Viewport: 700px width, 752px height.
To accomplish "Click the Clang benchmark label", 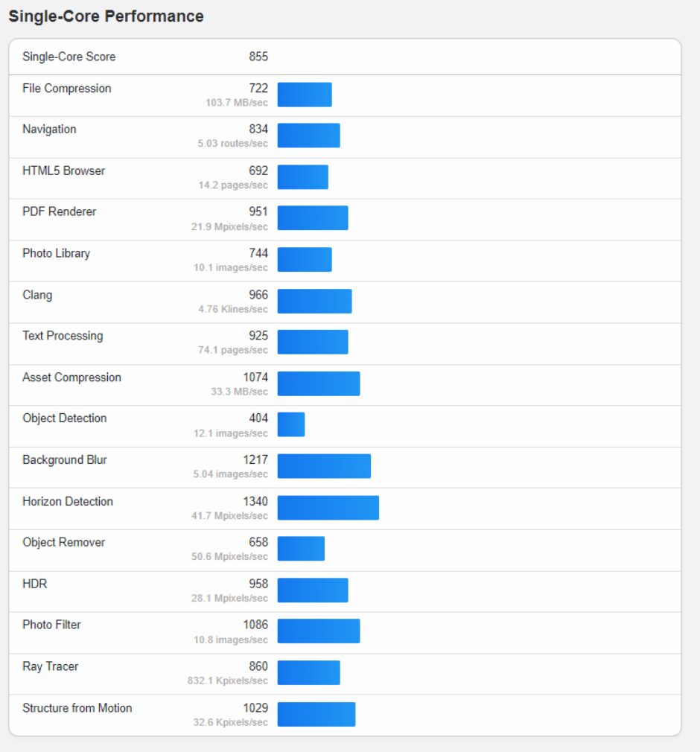I will coord(37,295).
